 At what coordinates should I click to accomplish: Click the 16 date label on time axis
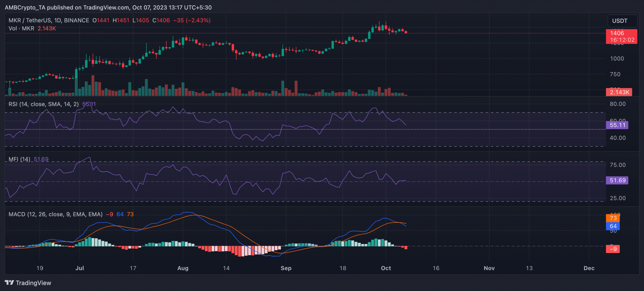(x=436, y=268)
